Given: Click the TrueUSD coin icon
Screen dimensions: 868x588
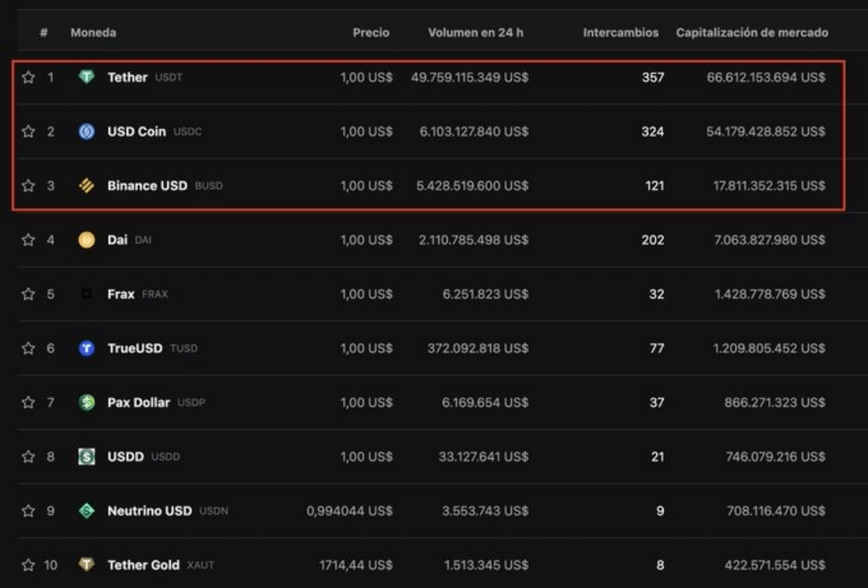Looking at the screenshot, I should (x=88, y=348).
